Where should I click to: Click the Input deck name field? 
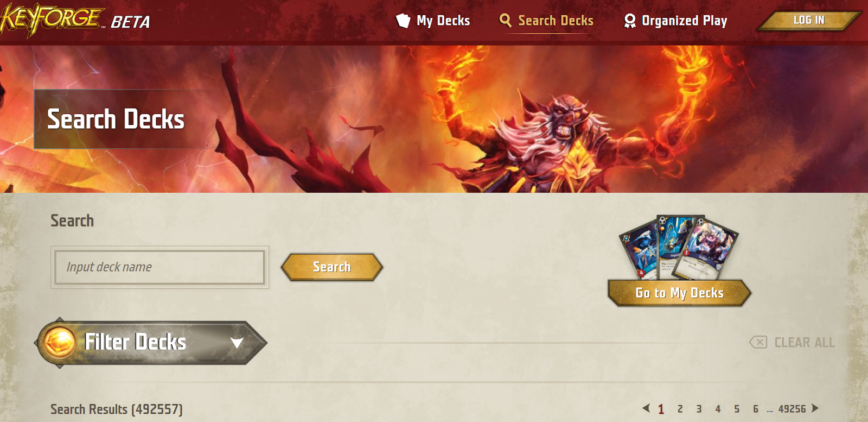click(159, 267)
